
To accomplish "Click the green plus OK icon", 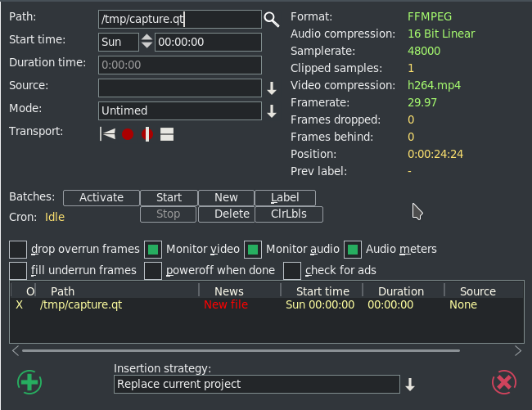I will pyautogui.click(x=29, y=382).
